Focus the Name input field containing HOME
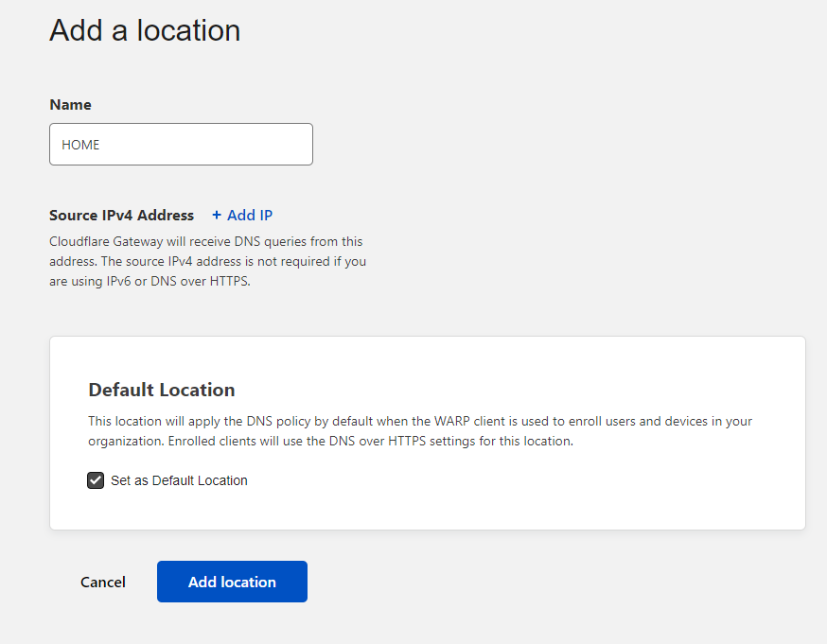Screen dimensions: 827x644 coord(181,145)
